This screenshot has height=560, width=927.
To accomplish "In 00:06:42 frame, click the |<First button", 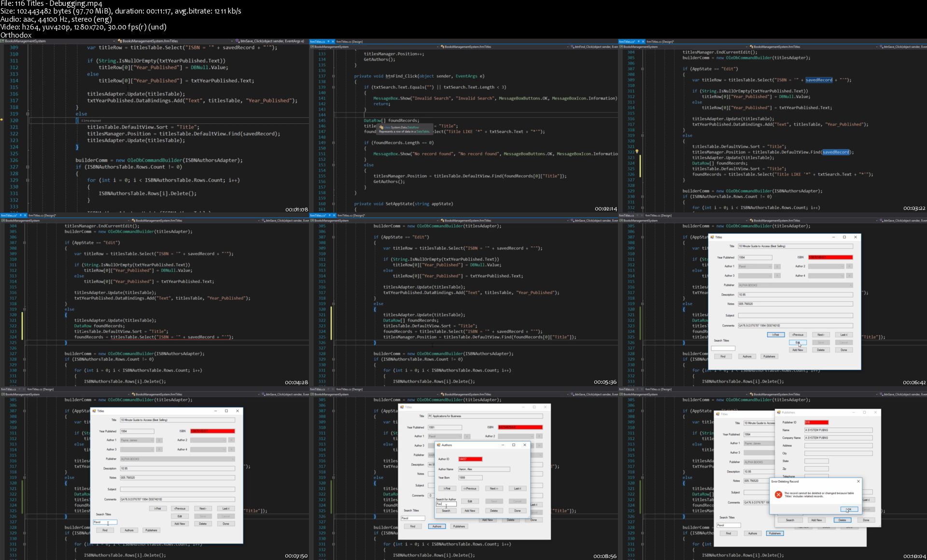I will [775, 335].
